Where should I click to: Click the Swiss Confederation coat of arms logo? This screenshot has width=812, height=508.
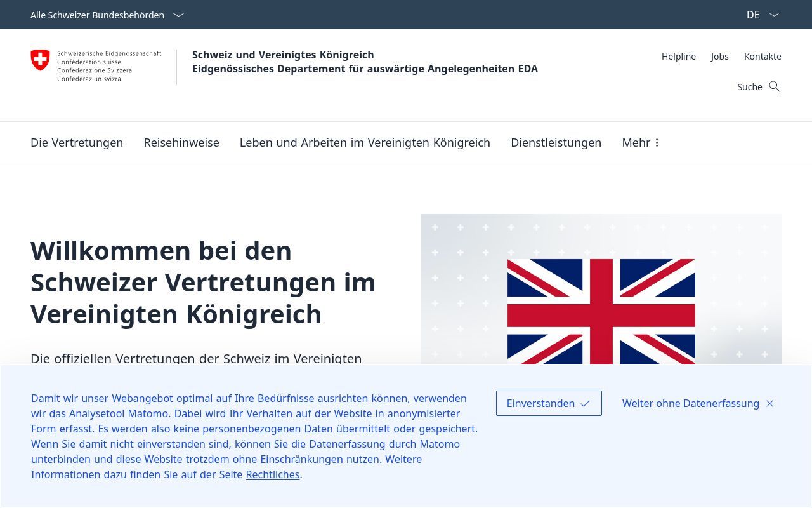pos(40,60)
